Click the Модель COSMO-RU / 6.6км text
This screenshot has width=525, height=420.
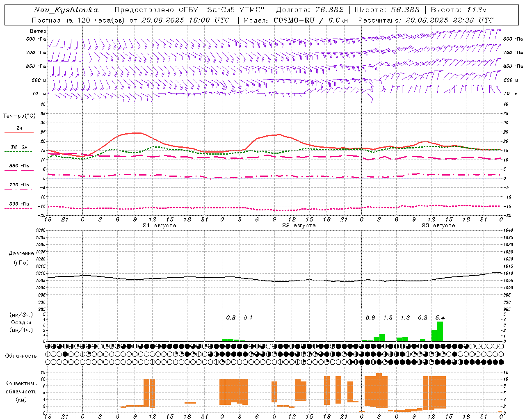coord(295,20)
